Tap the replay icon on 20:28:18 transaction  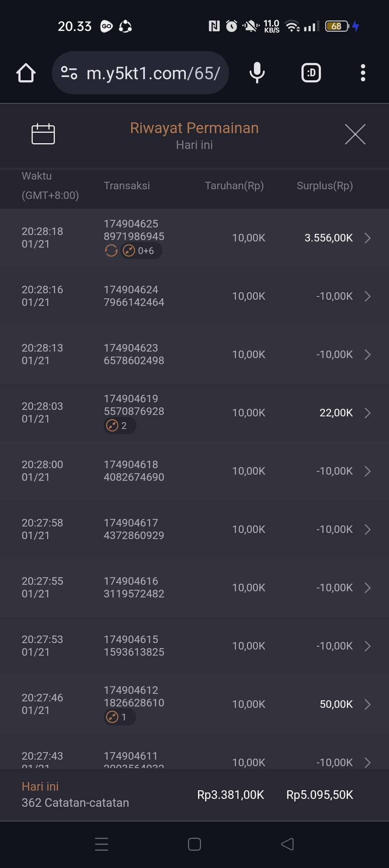pos(111,250)
